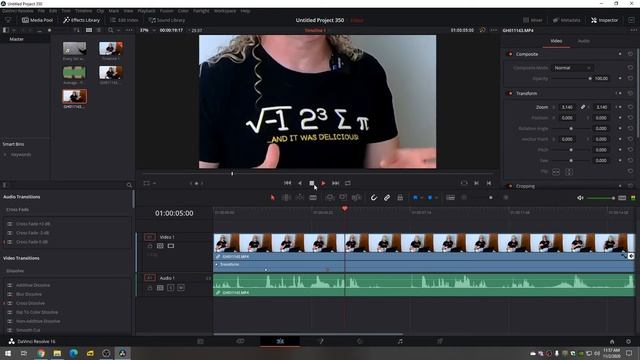Switch to Inspector Audio tab
Image resolution: width=640 pixels, height=360 pixels.
pyautogui.click(x=584, y=41)
